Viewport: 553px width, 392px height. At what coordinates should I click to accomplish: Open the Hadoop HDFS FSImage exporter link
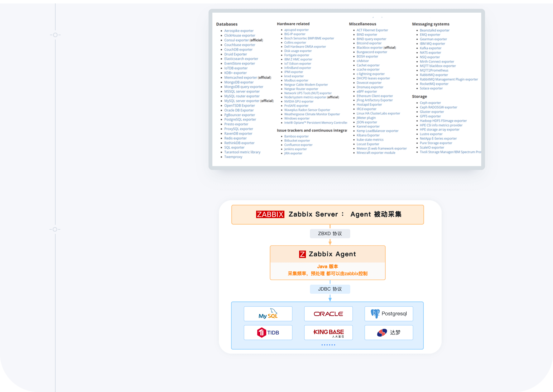tap(443, 121)
